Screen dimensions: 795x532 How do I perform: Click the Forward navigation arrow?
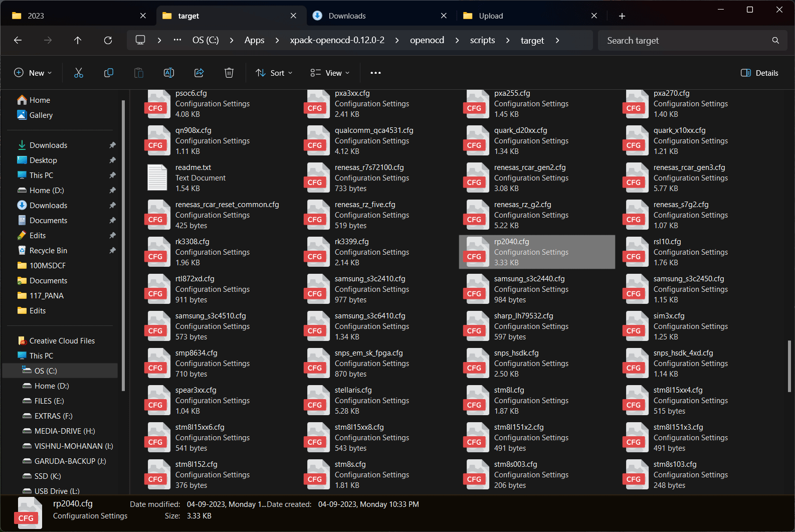point(48,40)
